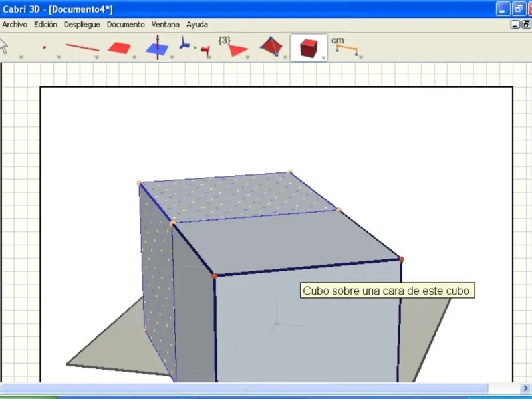This screenshot has height=399, width=532.
Task: Select the red Cube tool
Action: point(309,48)
